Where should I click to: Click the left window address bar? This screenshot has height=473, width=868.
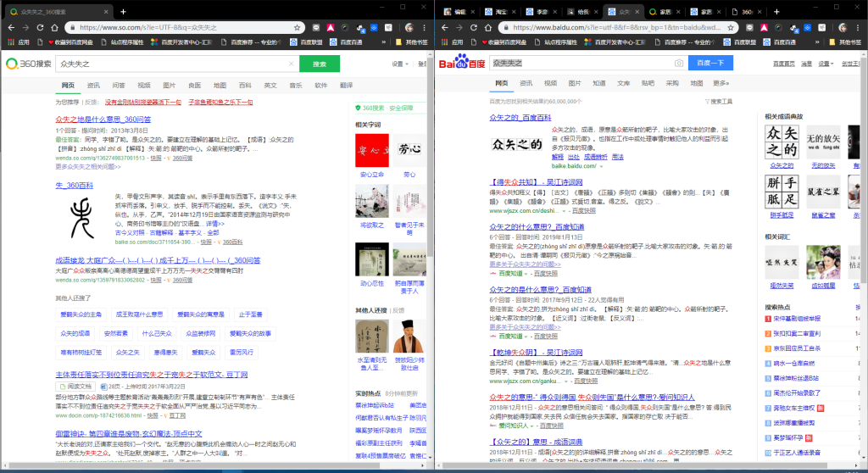(183, 27)
